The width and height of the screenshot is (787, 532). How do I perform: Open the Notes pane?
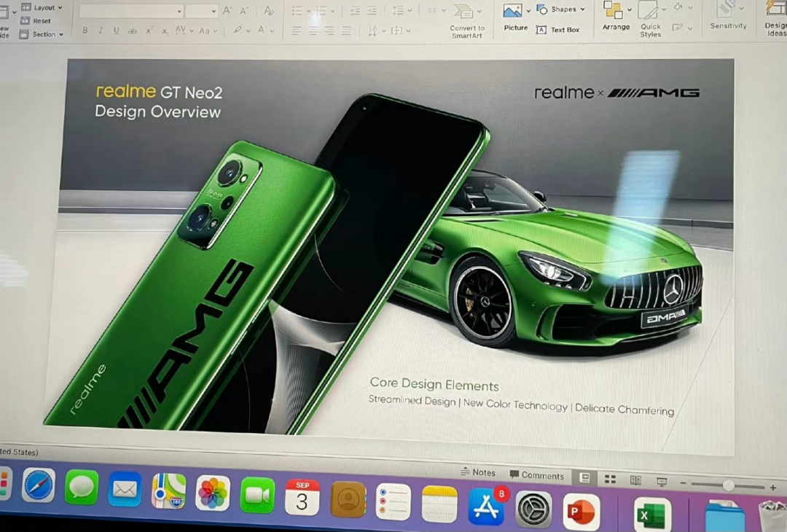click(478, 472)
